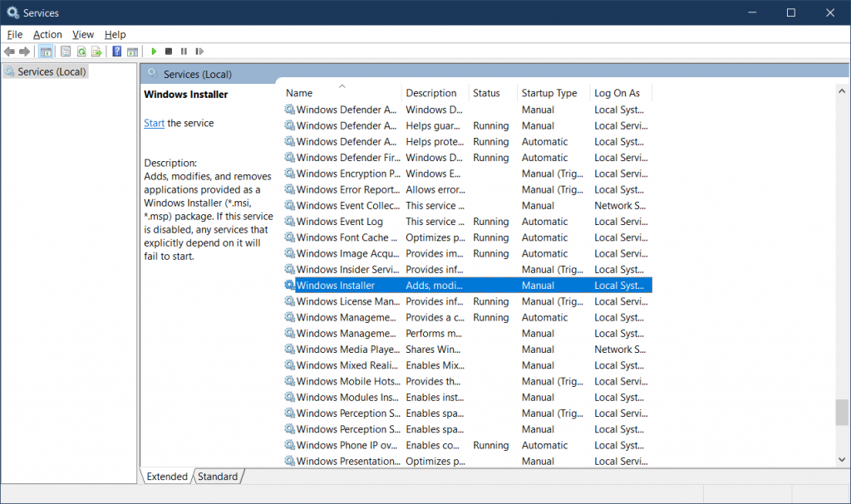
Task: Click the gear icon for Windows Installer
Action: coord(290,286)
